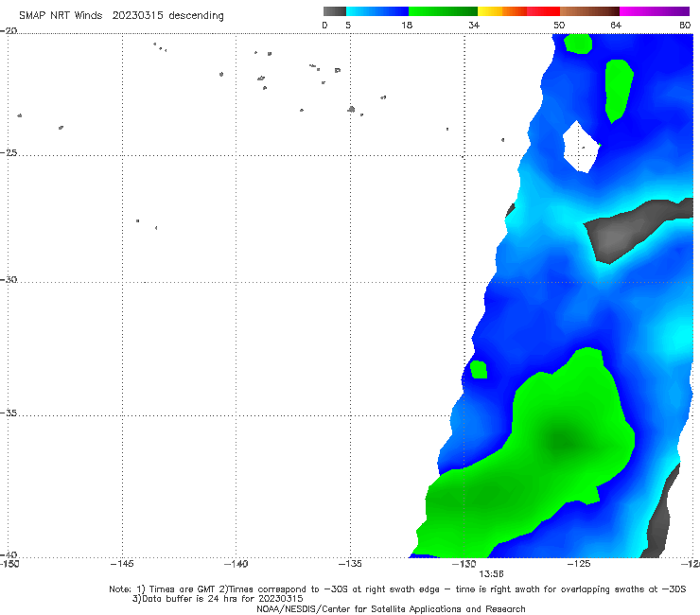The image size is (700, 615).
Task: Click the latitude label '-30'
Action: click(x=9, y=279)
